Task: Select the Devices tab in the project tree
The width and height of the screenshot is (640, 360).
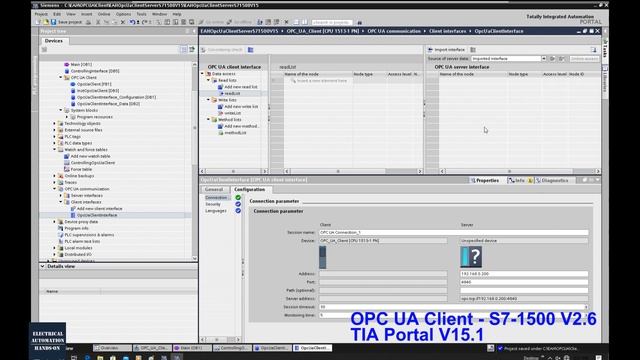Action: click(54, 41)
